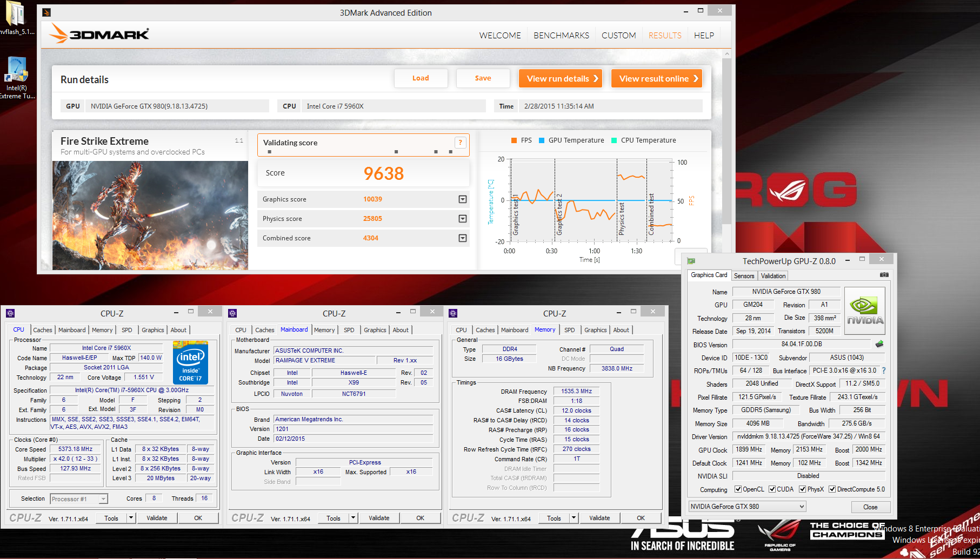Click OK in the Memory CPU-Z window
The width and height of the screenshot is (980, 559).
(641, 518)
